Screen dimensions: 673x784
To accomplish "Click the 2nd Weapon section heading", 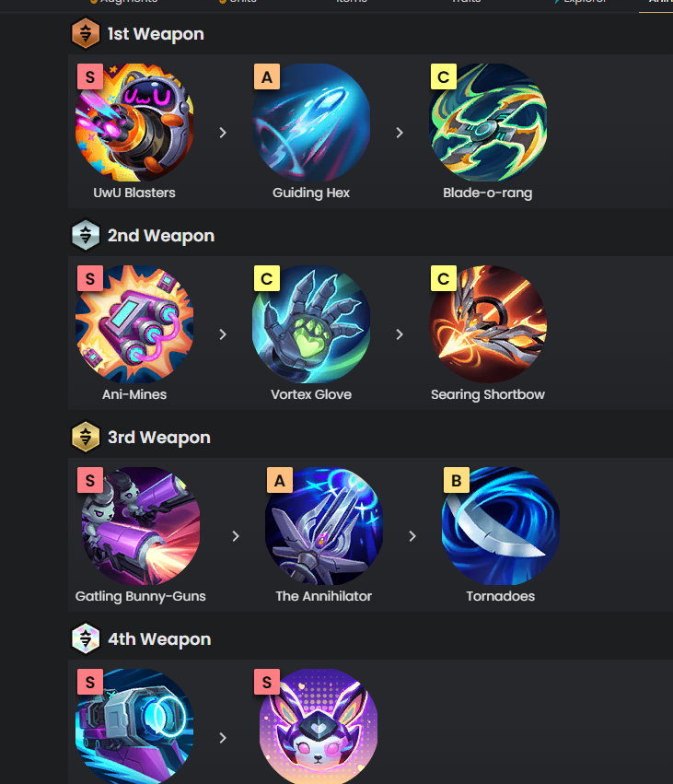I will 161,236.
